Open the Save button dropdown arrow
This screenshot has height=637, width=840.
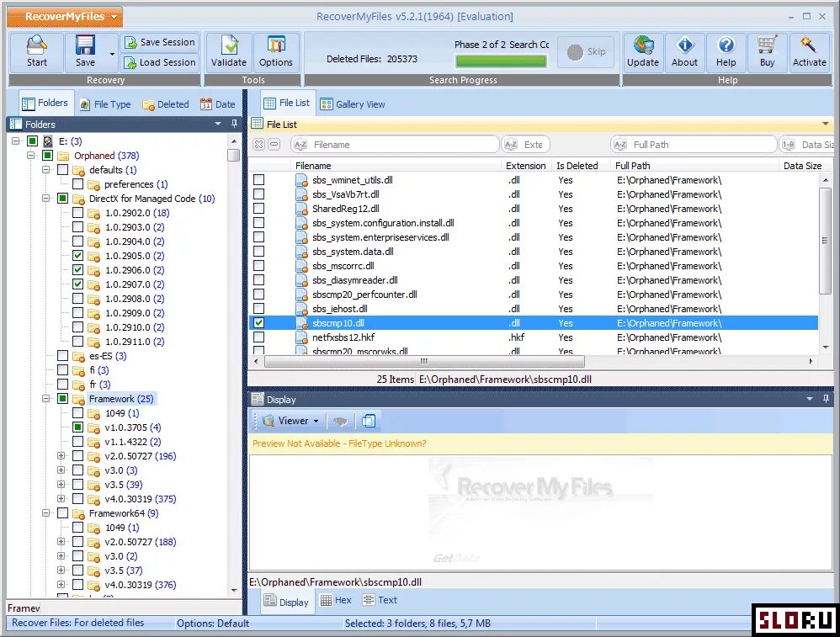[111, 54]
